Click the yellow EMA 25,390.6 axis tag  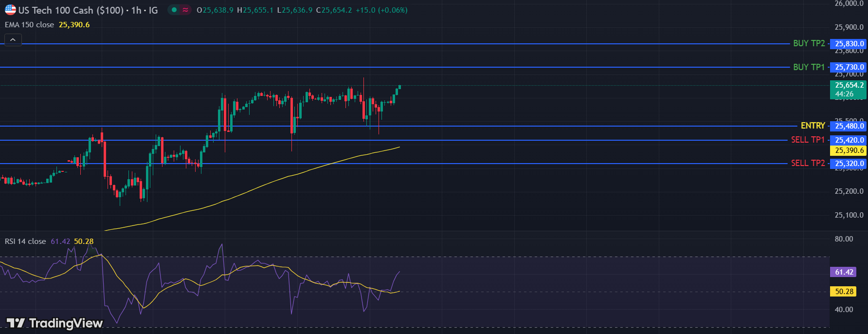tap(849, 150)
